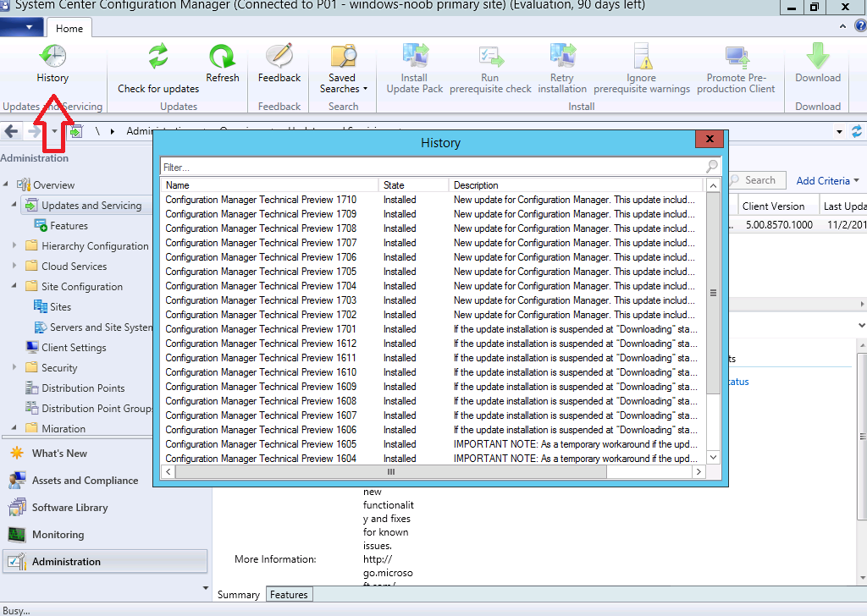Click the Refresh ribbon icon
This screenshot has width=867, height=616.
pyautogui.click(x=223, y=57)
